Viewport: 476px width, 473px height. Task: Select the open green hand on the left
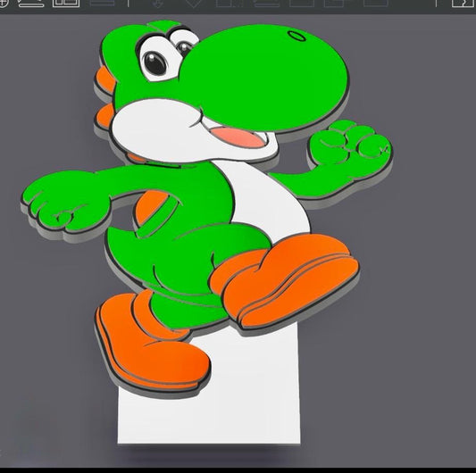pyautogui.click(x=65, y=202)
